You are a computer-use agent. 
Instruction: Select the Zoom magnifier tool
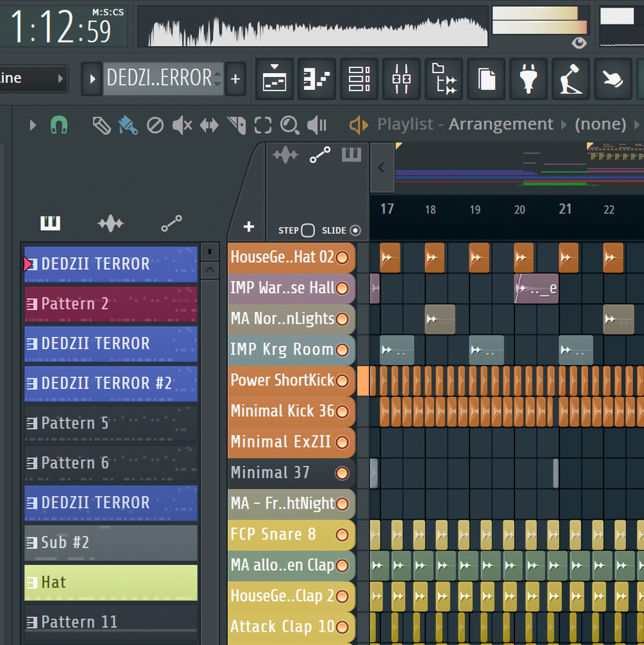tap(289, 125)
